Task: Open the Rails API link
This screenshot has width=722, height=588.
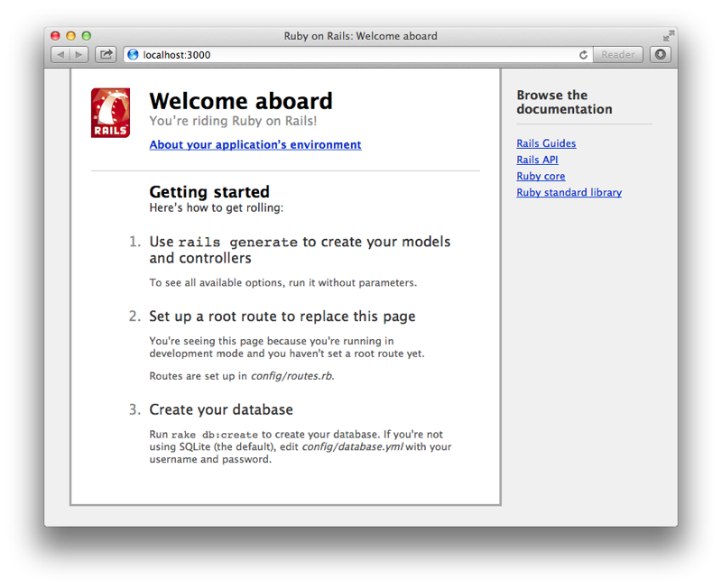Action: click(537, 160)
